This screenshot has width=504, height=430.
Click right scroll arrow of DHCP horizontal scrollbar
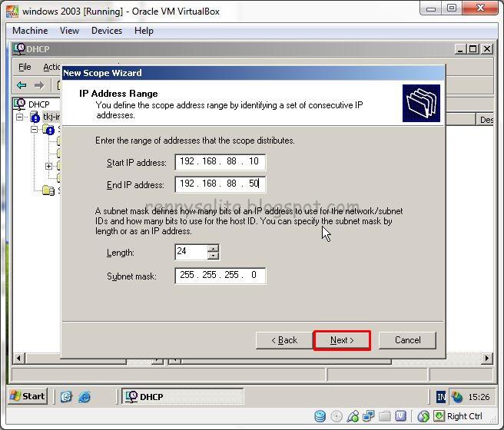pos(487,358)
